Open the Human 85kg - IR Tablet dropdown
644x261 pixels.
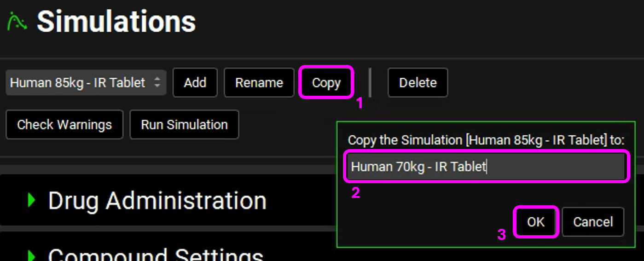[x=78, y=83]
